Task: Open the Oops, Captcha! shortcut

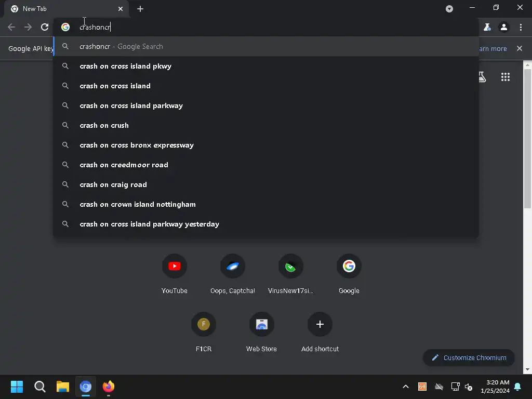Action: [232, 274]
